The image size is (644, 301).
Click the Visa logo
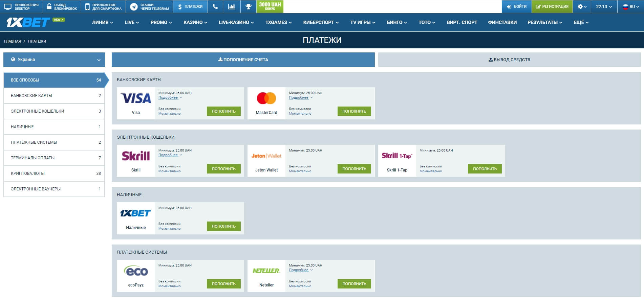(136, 98)
